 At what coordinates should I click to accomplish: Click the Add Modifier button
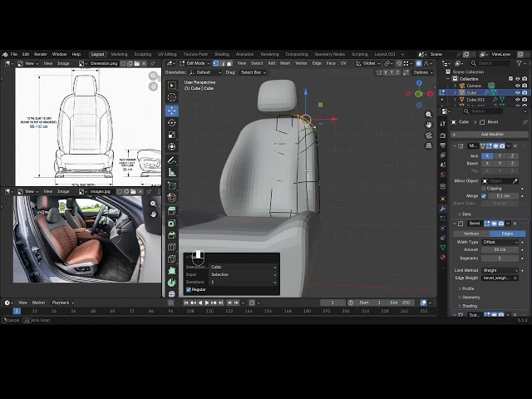point(490,135)
